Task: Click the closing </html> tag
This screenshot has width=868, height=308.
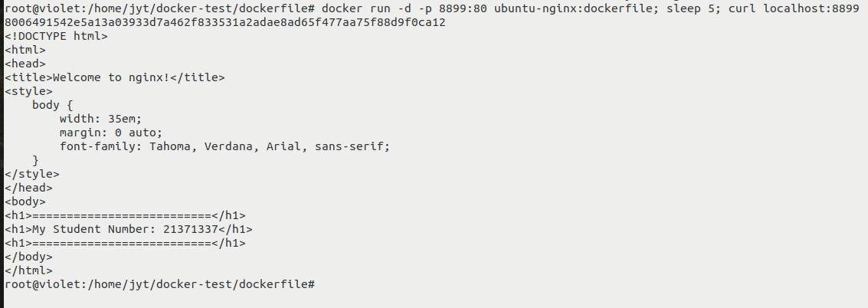Action: [x=28, y=270]
